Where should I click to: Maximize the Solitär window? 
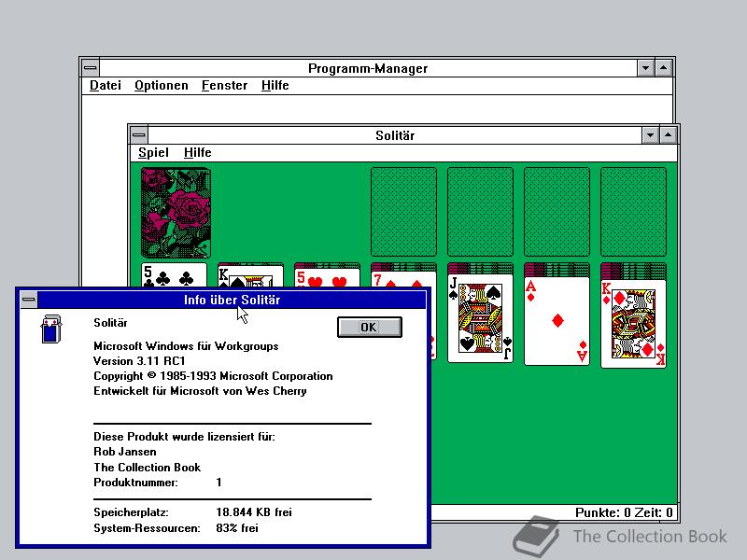[x=668, y=135]
